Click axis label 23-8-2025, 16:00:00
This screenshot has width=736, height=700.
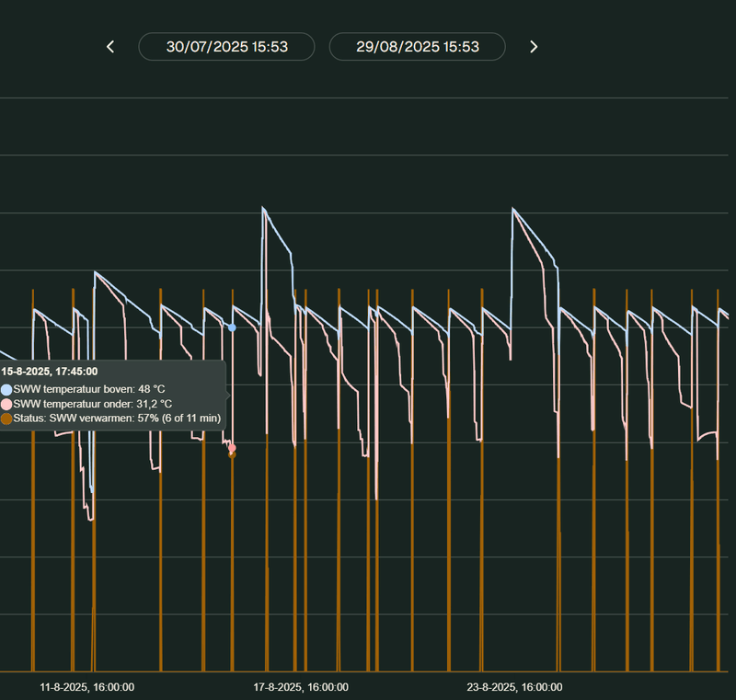click(x=514, y=687)
